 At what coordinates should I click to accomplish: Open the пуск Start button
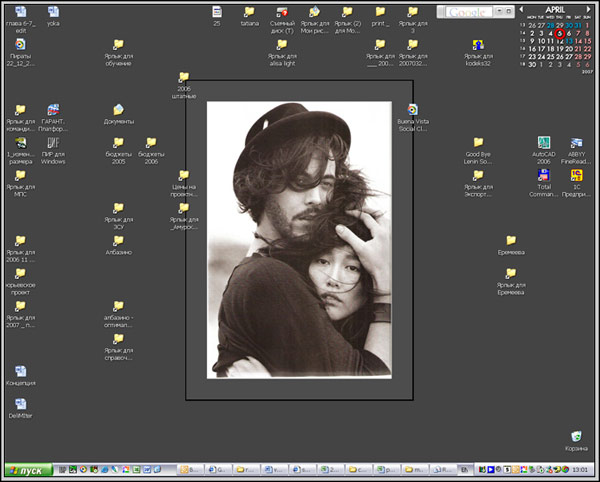(28, 470)
